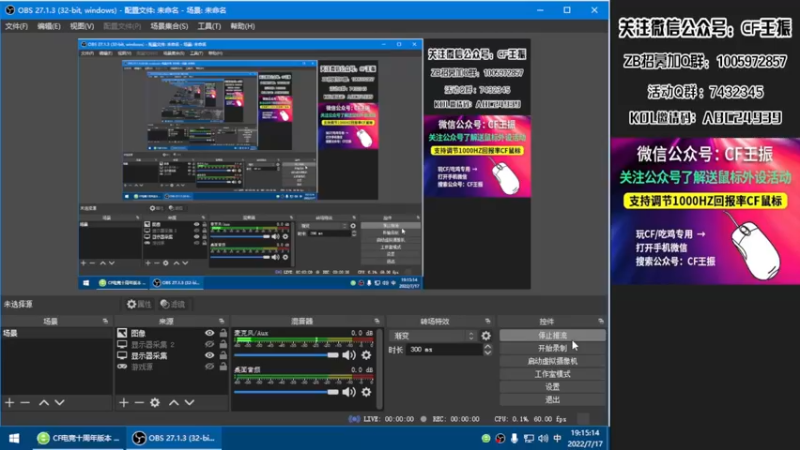The image size is (800, 450).
Task: Hide the 显示器采集 source with its eye icon
Action: coord(209,355)
